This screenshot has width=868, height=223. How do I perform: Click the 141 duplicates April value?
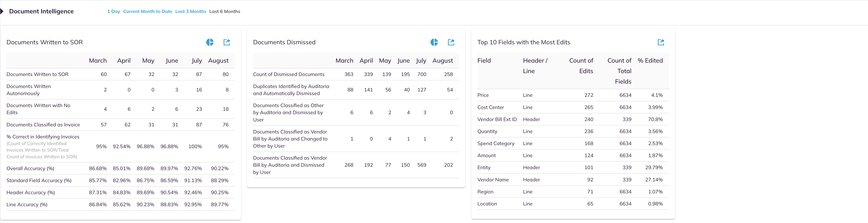point(368,90)
